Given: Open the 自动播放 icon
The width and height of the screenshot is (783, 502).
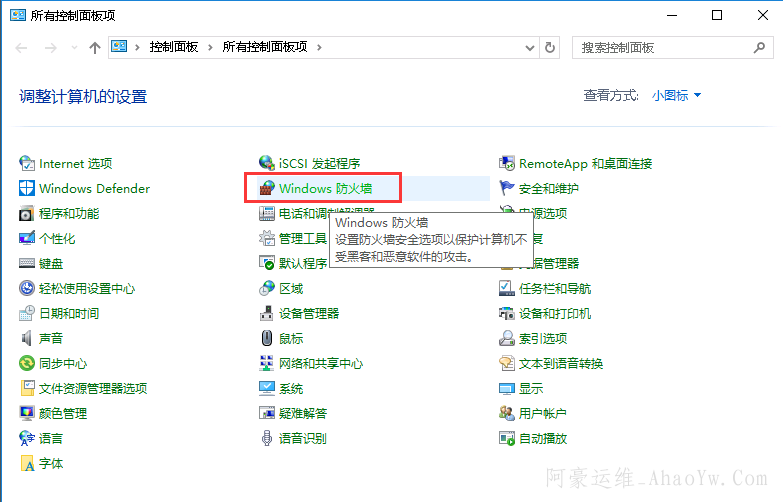Looking at the screenshot, I should (507, 438).
